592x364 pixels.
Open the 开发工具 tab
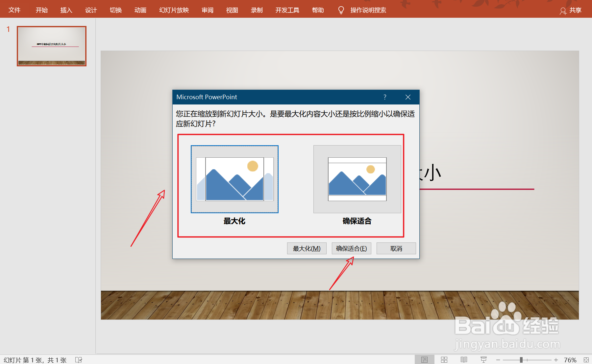(x=287, y=10)
